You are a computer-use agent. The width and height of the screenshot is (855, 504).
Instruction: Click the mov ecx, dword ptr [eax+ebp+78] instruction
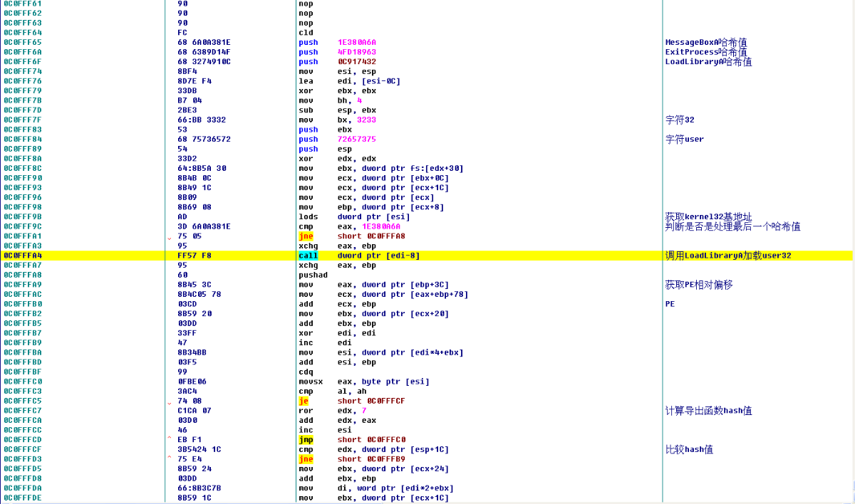(383, 294)
